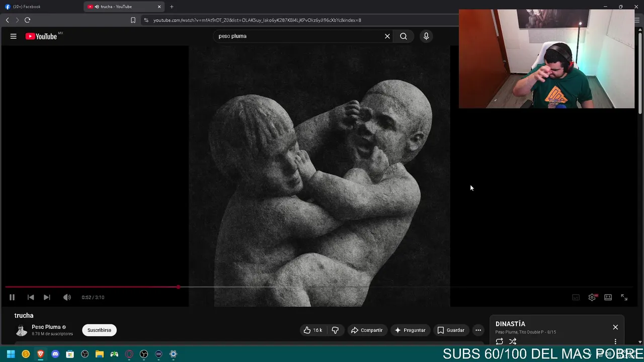Toggle loop playlist in DINASTÍA panel

coord(499,341)
